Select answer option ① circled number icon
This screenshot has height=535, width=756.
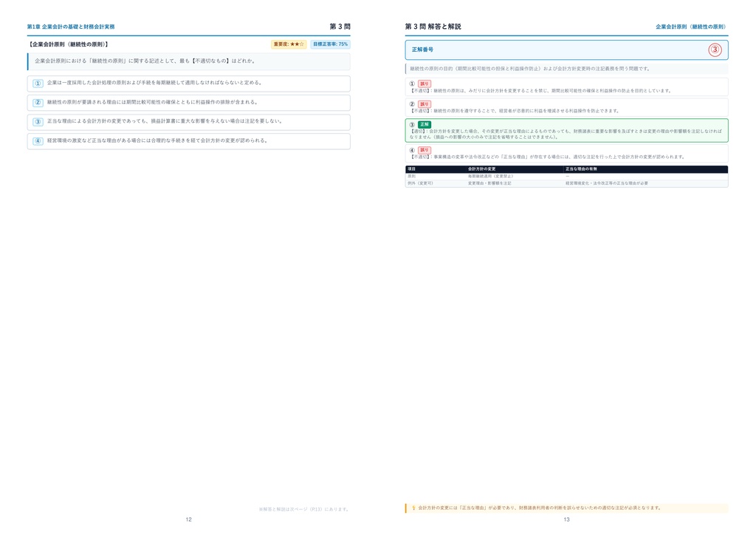(38, 84)
